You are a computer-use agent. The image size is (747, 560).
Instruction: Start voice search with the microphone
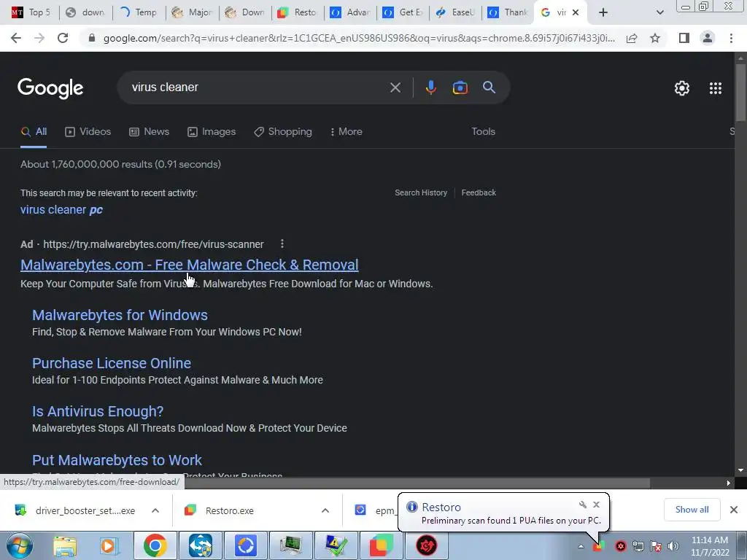pos(430,87)
